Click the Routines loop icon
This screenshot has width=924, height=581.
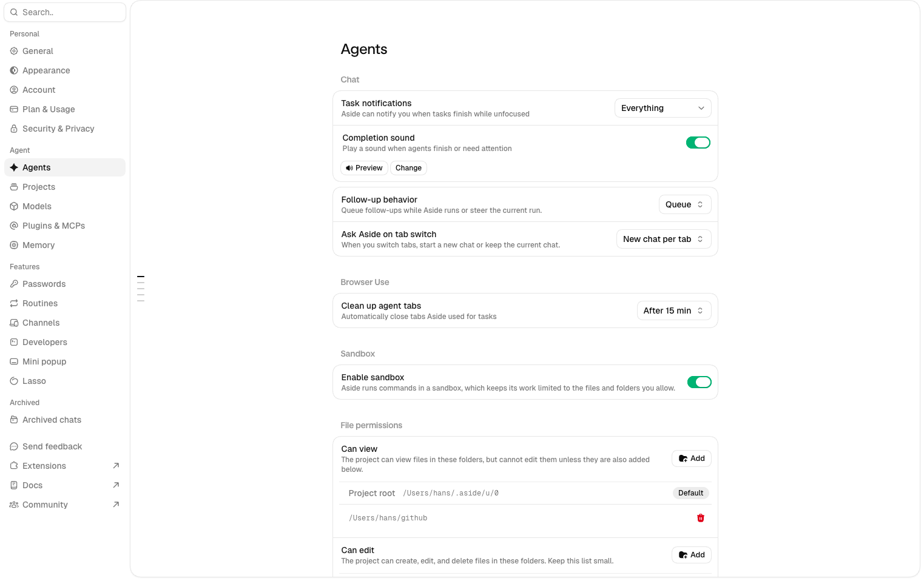pyautogui.click(x=14, y=303)
